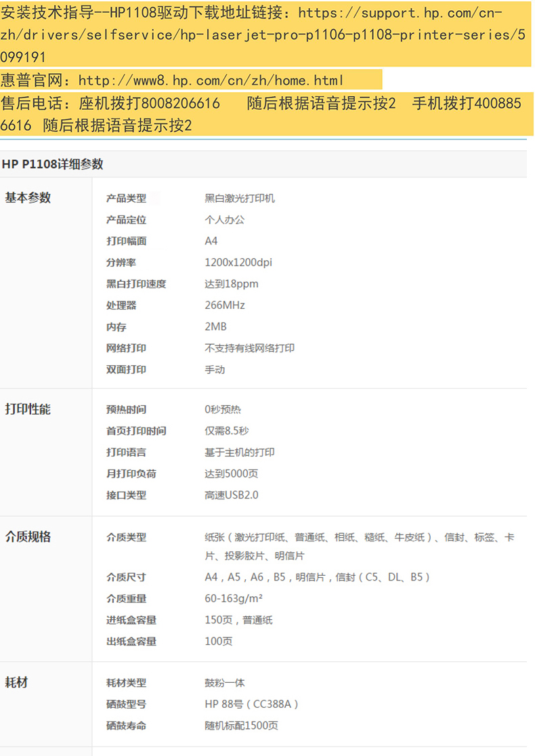The width and height of the screenshot is (535, 756).
Task: Click the 达到18ppm value
Action: [232, 284]
